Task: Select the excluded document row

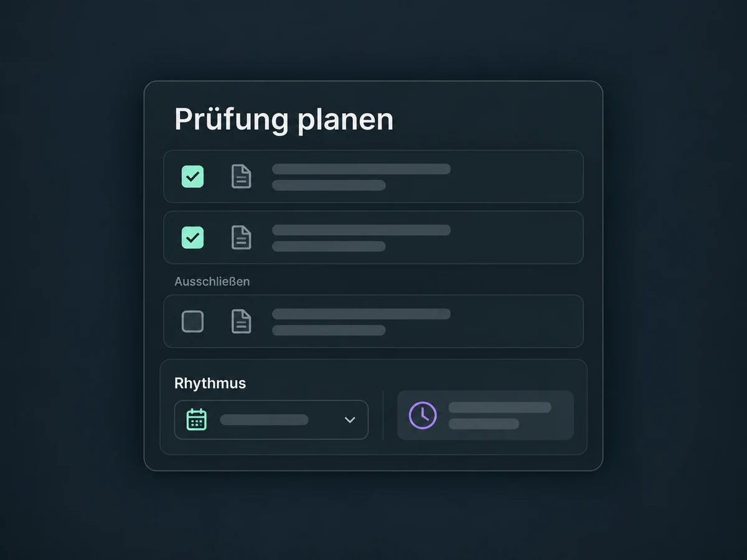Action: click(x=374, y=321)
